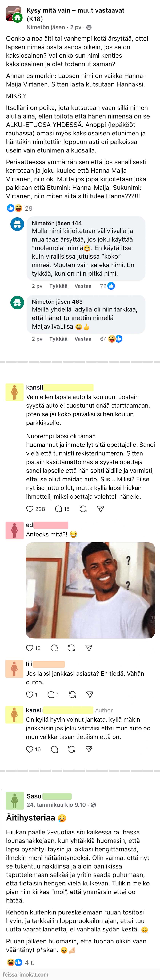The width and height of the screenshot is (160, 980).
Task: Click Tykkää under Nimetön jäsen 144's comment
Action: coord(58,286)
